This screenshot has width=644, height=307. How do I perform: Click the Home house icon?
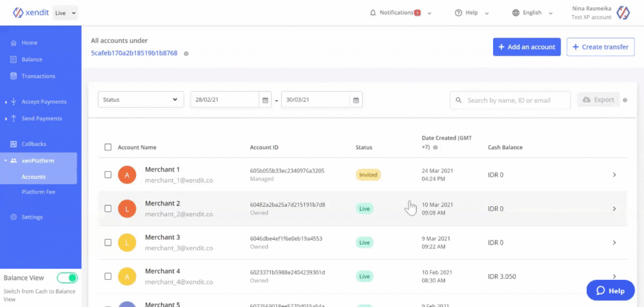14,43
